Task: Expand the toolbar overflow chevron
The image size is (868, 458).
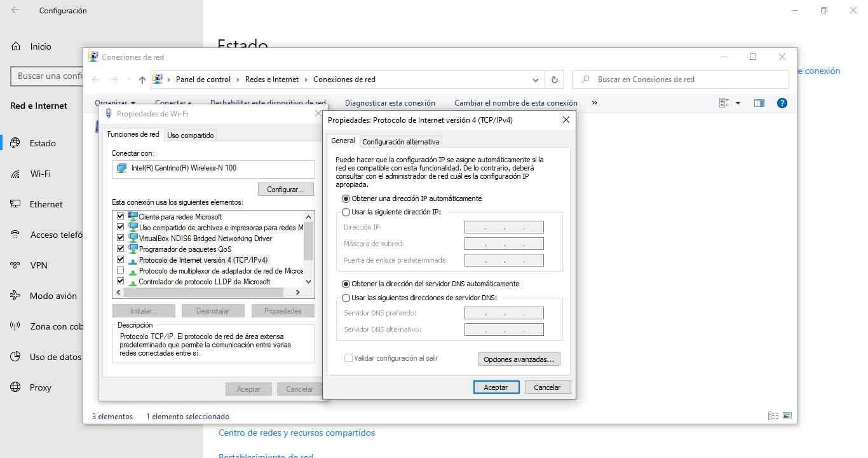Action: pos(595,103)
